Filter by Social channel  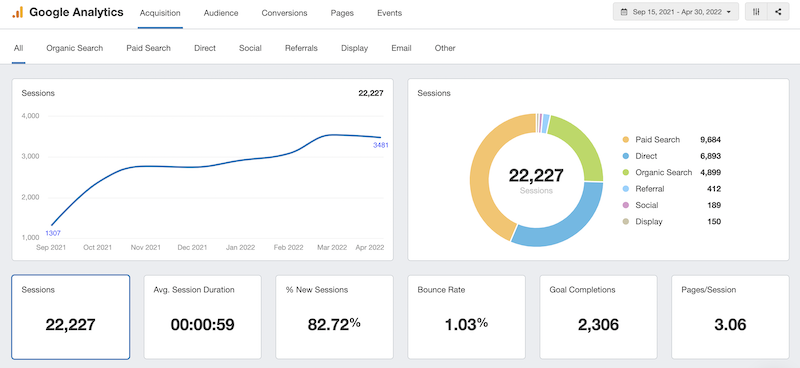[x=250, y=48]
